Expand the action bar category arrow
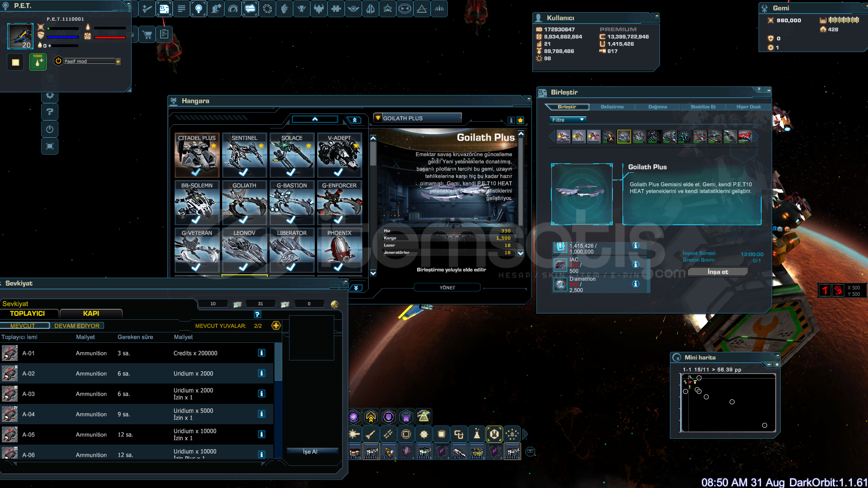868x488 pixels. [x=525, y=434]
